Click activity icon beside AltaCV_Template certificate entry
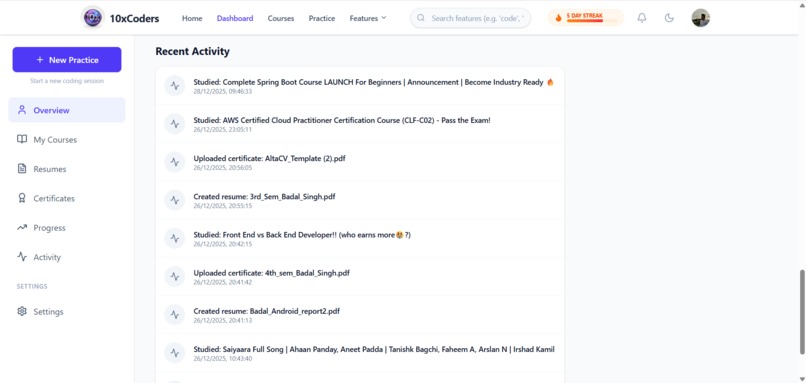The width and height of the screenshot is (806, 383). [175, 162]
